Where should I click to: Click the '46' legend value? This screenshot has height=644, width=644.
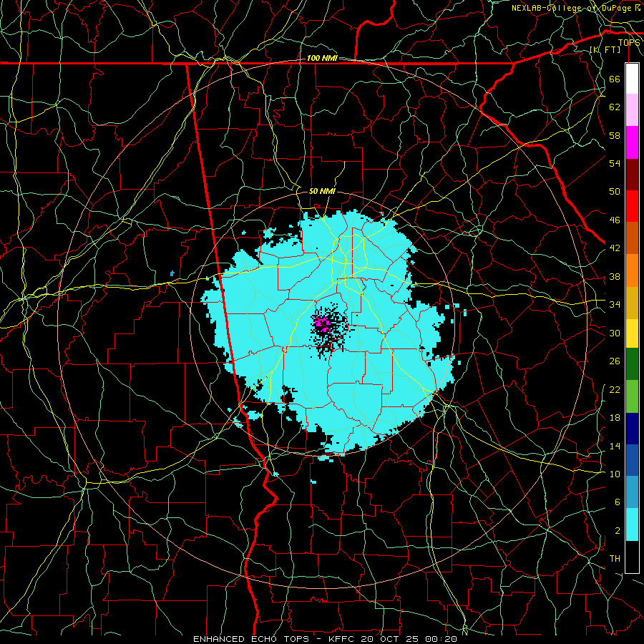(x=615, y=220)
